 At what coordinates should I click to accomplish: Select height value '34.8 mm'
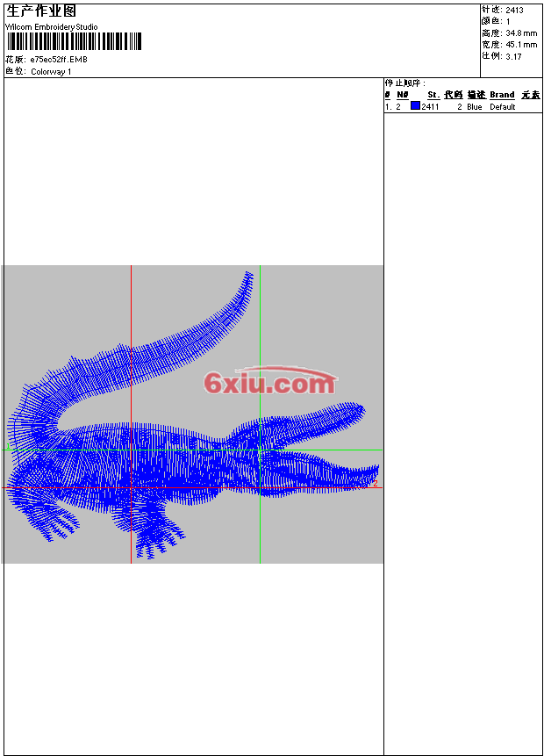click(x=521, y=33)
